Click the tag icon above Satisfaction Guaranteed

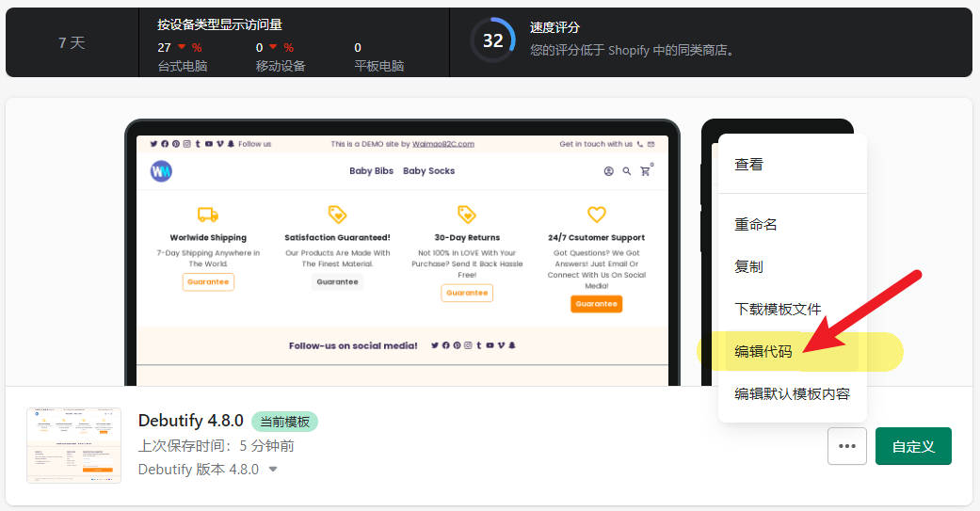point(338,215)
